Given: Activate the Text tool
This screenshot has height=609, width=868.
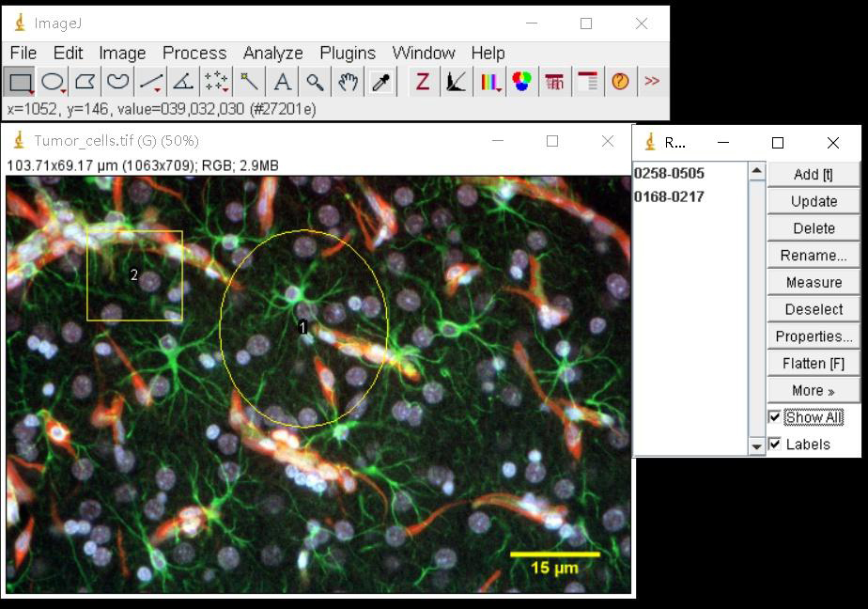Looking at the screenshot, I should (282, 83).
